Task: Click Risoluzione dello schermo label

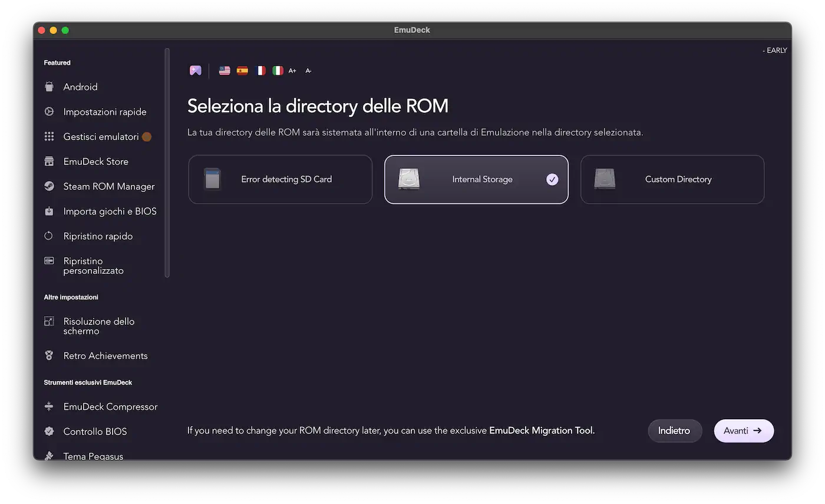Action: tap(99, 326)
